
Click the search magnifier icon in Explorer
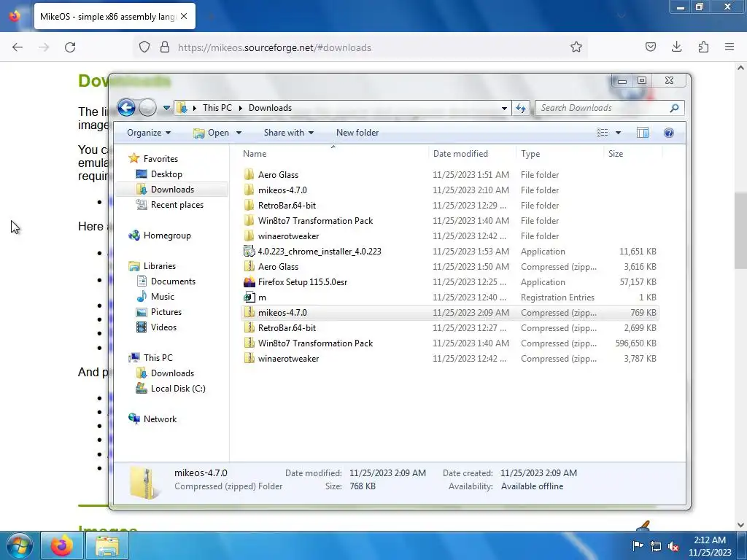pos(674,108)
